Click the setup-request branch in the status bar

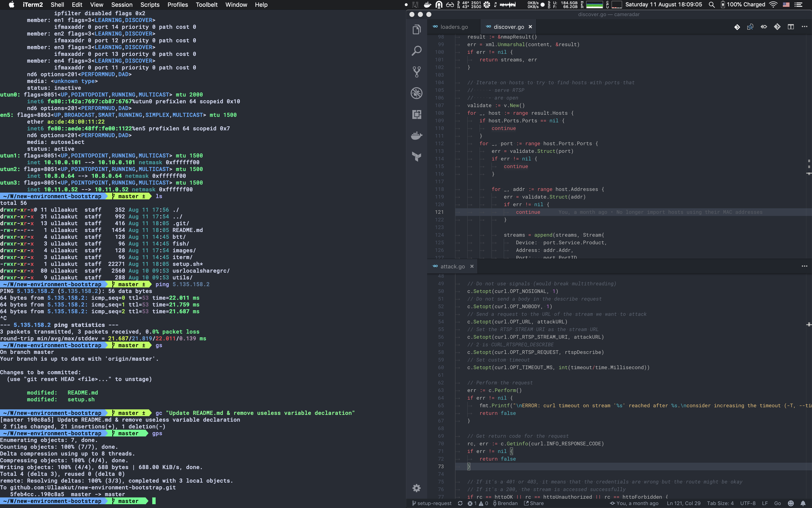432,503
